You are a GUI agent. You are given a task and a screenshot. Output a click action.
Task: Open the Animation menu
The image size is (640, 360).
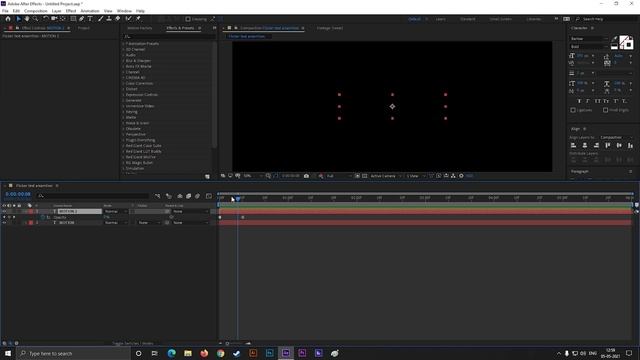90,11
